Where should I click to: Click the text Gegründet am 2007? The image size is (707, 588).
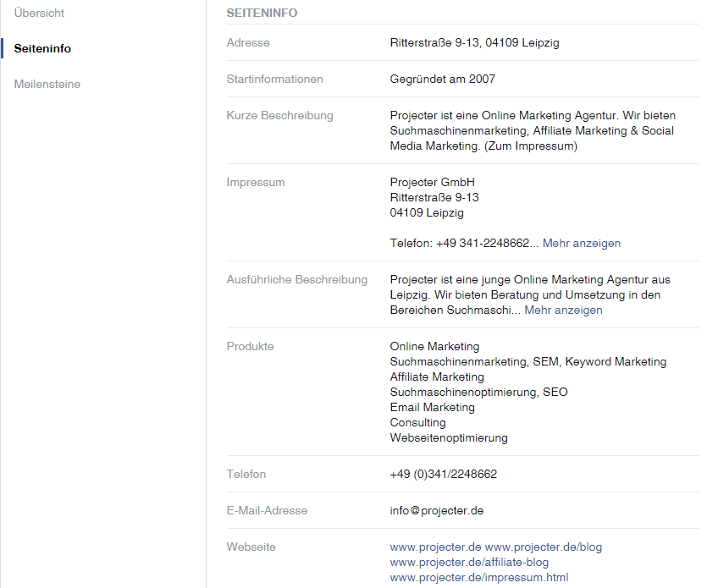[442, 80]
